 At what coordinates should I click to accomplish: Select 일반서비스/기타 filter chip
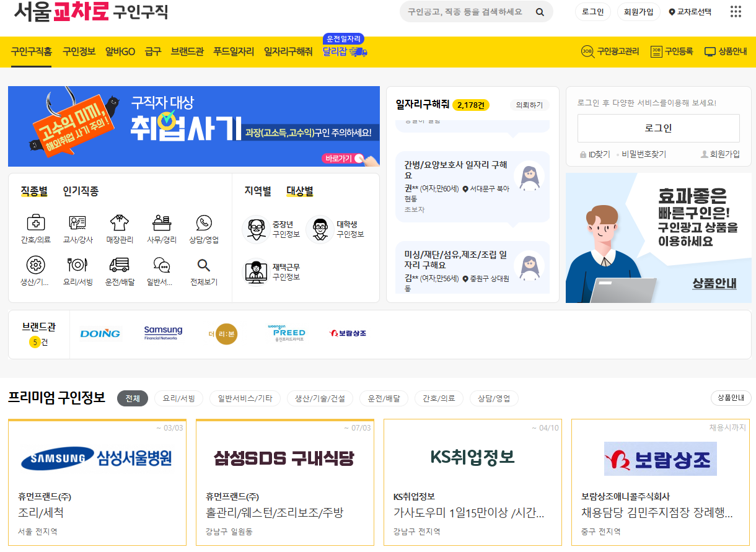[x=245, y=398]
